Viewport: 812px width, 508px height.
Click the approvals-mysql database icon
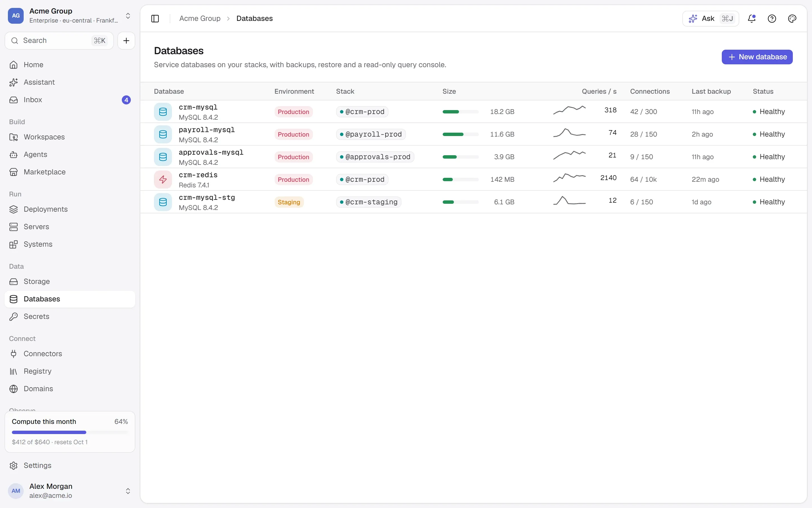163,157
